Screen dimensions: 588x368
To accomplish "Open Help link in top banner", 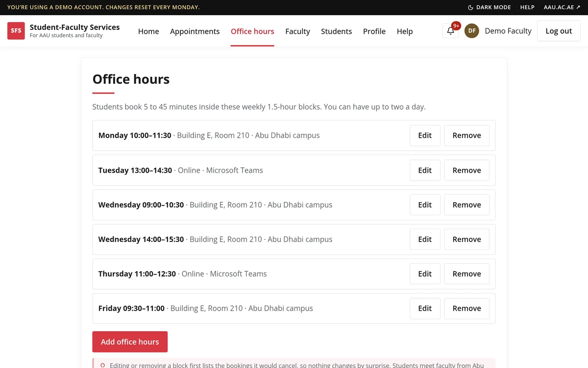I will coord(527,7).
